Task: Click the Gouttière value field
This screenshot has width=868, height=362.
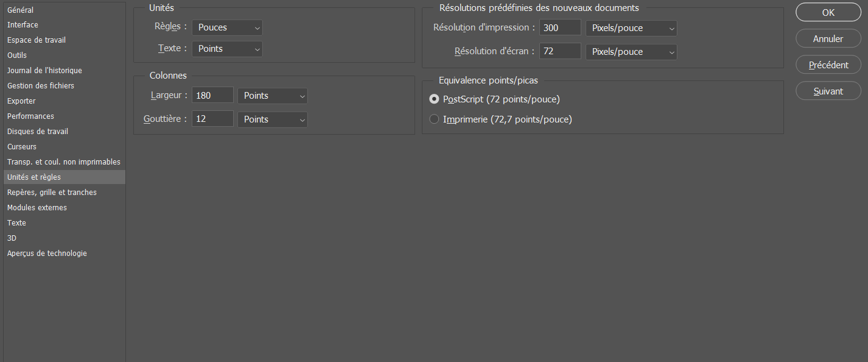Action: pos(212,119)
